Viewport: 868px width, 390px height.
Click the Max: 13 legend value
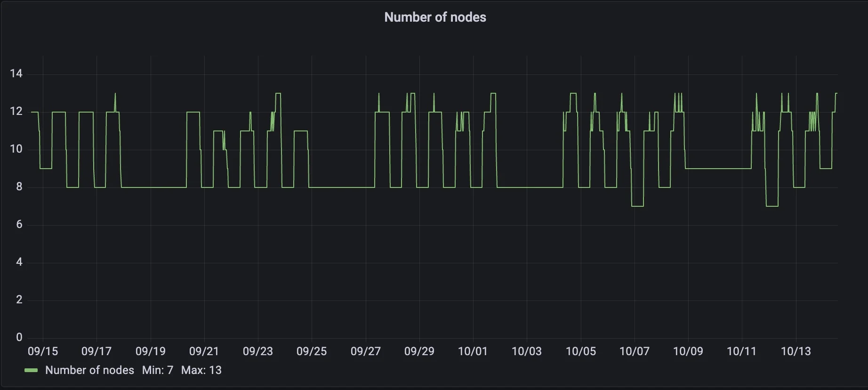point(201,371)
